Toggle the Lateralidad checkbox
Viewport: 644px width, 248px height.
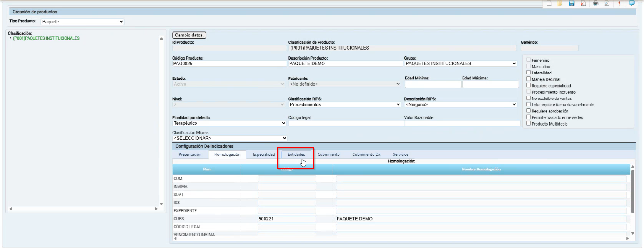[529, 73]
